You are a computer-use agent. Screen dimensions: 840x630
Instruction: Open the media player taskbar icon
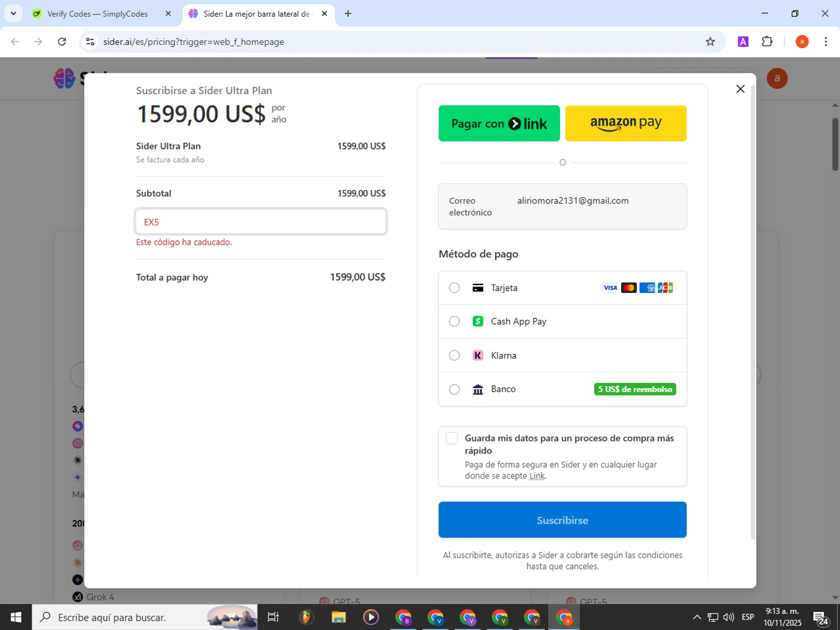[x=371, y=617]
